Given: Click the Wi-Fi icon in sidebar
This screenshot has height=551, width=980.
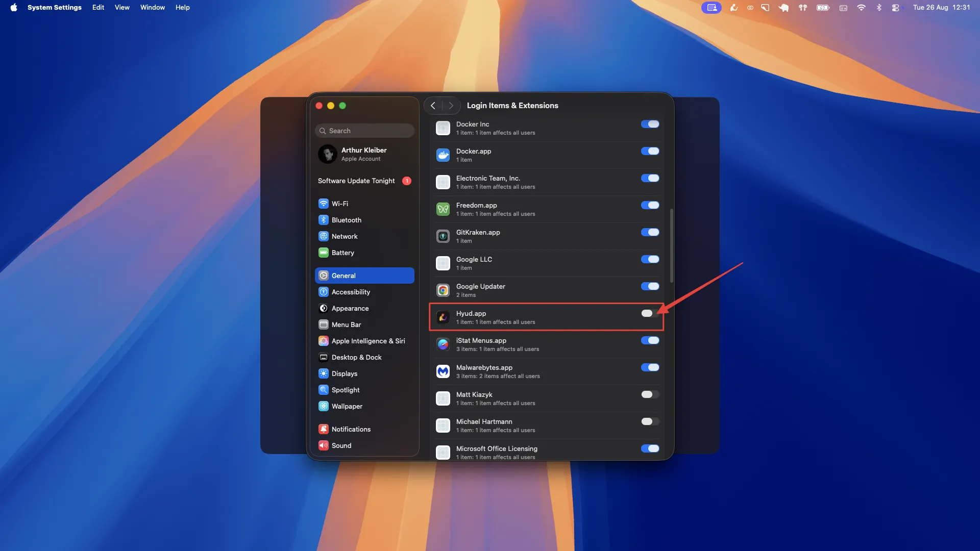Looking at the screenshot, I should coord(323,204).
